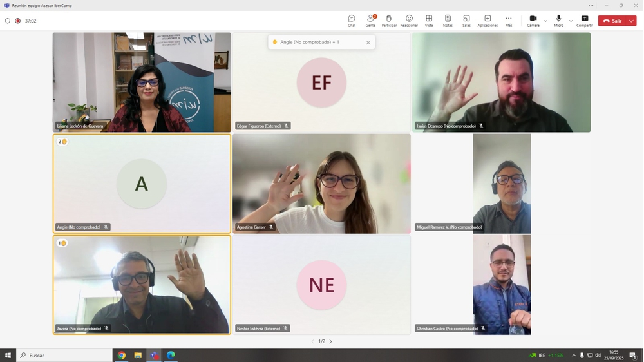
Task: Open the Más options menu
Action: click(509, 21)
